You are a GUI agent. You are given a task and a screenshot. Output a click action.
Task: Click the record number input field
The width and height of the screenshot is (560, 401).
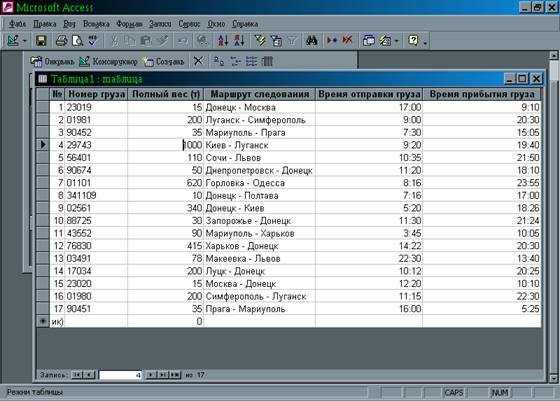coord(120,375)
